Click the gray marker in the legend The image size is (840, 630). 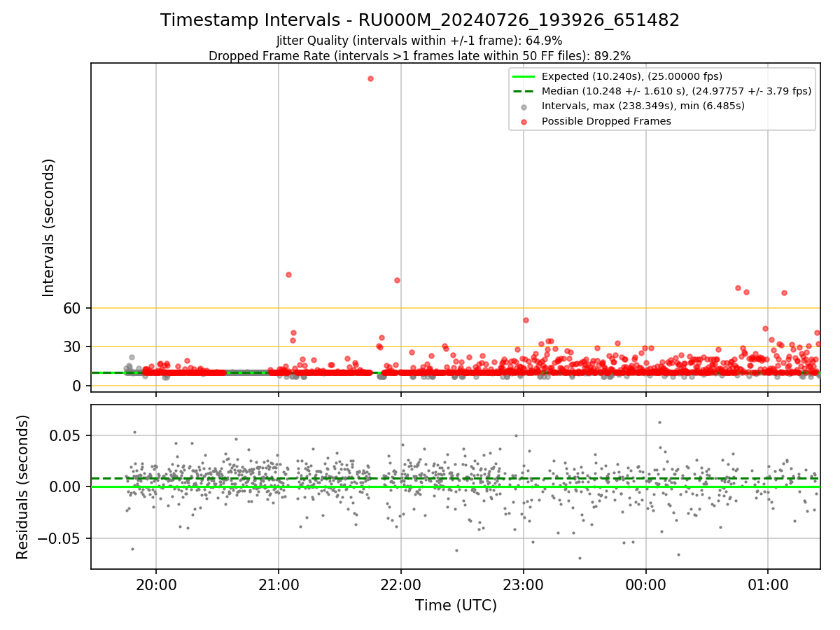point(524,106)
